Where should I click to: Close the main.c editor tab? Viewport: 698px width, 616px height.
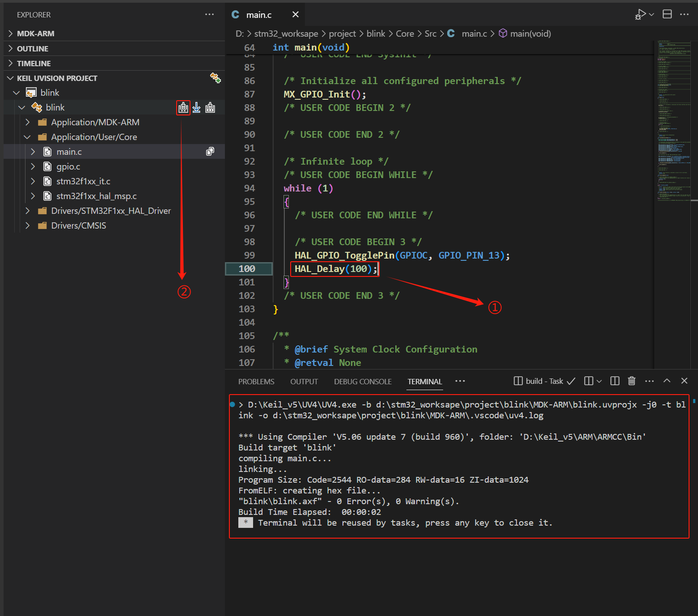point(295,14)
